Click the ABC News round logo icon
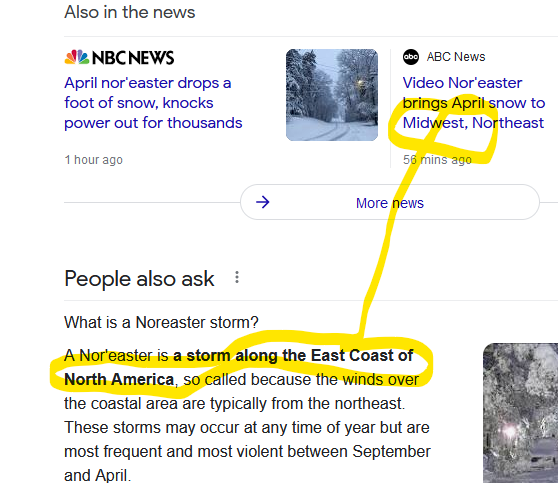Viewport: 558px width, 483px height. coord(411,57)
